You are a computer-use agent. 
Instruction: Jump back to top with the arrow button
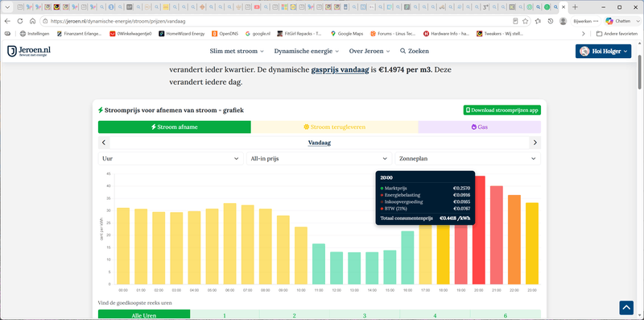click(626, 307)
